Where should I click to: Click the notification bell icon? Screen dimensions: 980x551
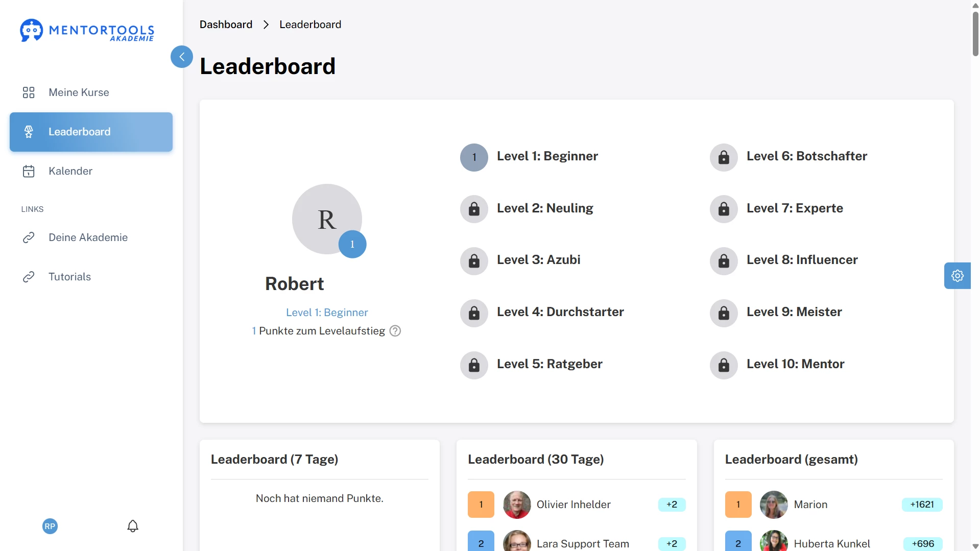click(x=133, y=526)
